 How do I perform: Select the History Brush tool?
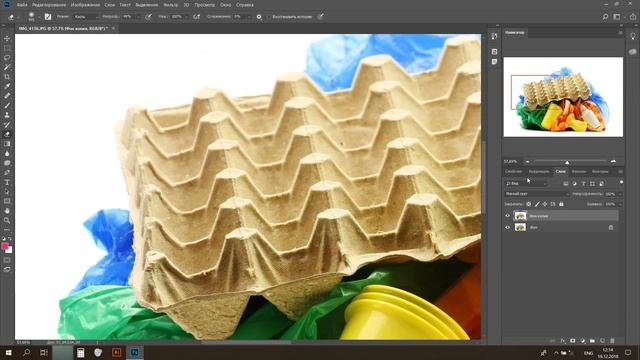click(7, 124)
